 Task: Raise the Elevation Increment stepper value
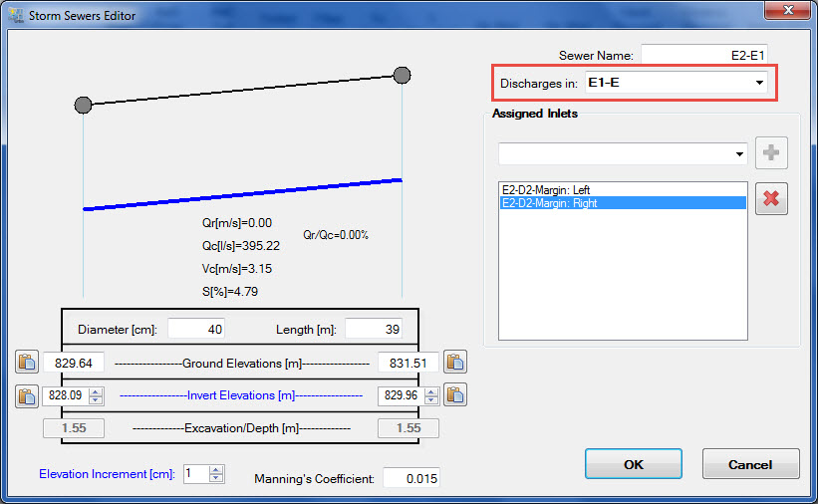click(x=216, y=469)
